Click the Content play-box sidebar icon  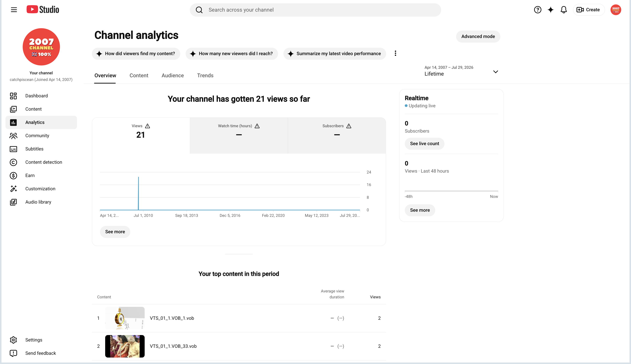[13, 109]
